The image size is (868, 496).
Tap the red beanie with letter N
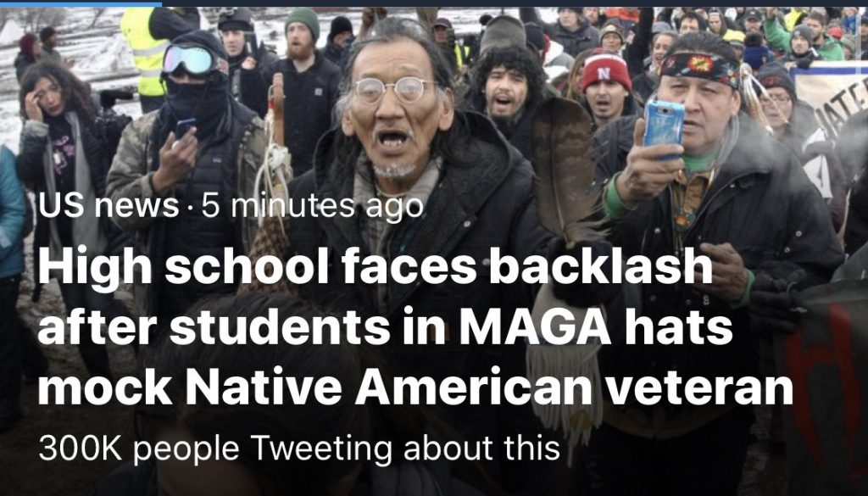(x=605, y=71)
